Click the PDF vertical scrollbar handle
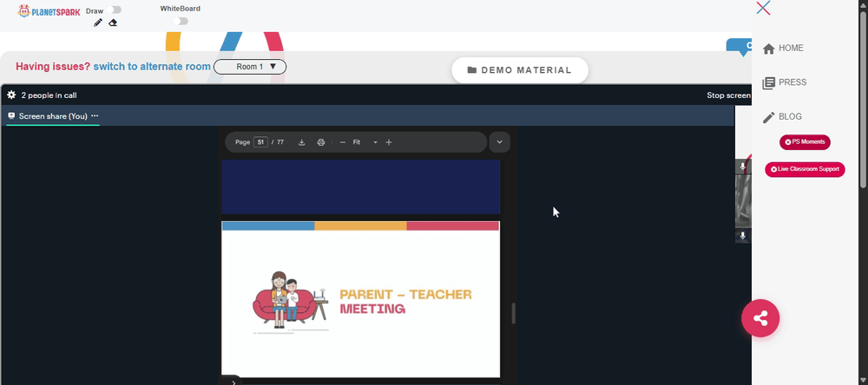 (513, 313)
